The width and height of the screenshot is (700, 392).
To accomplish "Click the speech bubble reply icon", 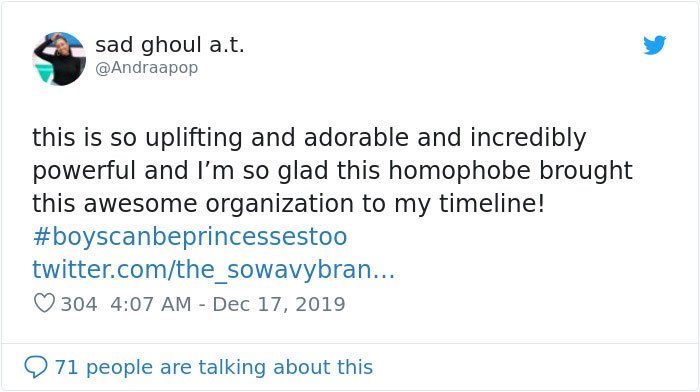I will pyautogui.click(x=36, y=367).
